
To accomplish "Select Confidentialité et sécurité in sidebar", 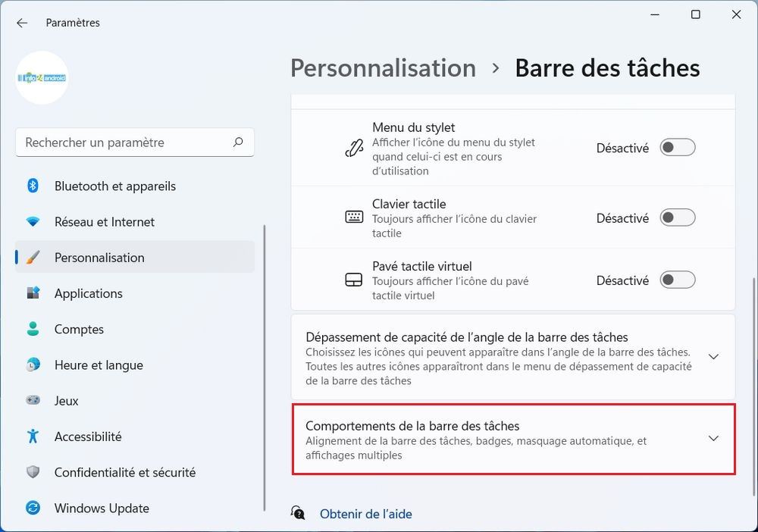I will (x=125, y=472).
